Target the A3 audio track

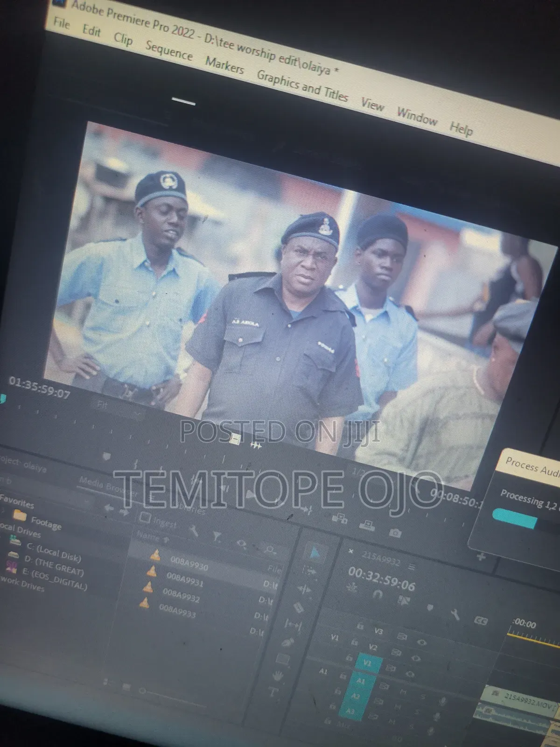pyautogui.click(x=350, y=712)
